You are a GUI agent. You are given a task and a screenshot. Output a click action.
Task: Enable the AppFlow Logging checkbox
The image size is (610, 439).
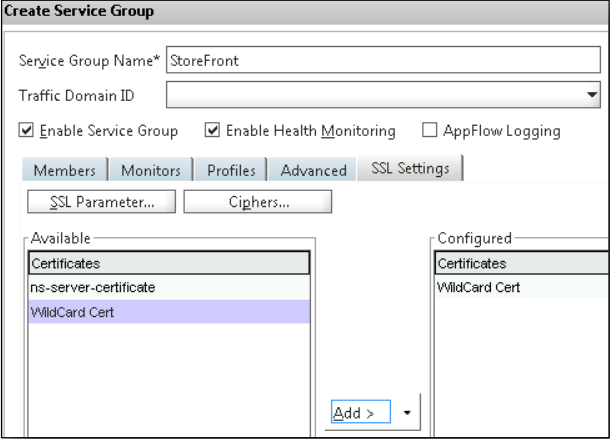tap(429, 131)
